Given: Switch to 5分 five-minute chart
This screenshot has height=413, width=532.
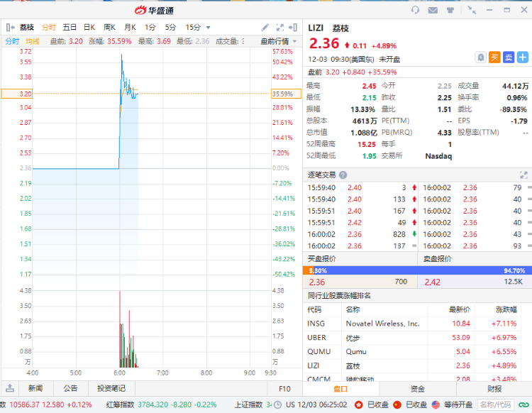Looking at the screenshot, I should click(170, 28).
